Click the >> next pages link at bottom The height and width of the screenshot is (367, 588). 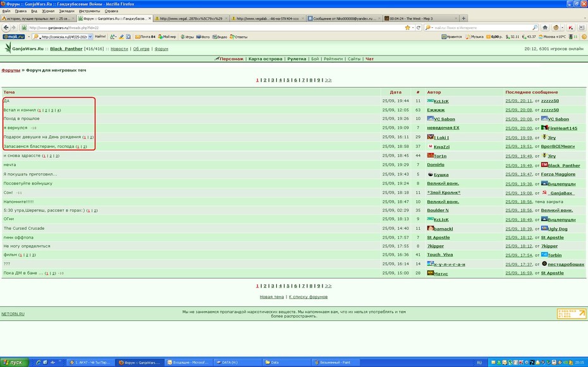pyautogui.click(x=328, y=286)
